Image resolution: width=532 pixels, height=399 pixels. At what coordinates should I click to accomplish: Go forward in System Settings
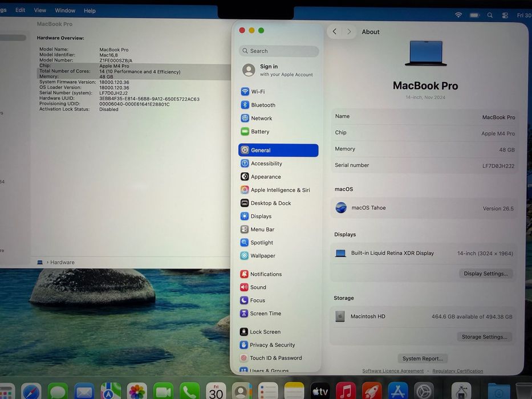[349, 31]
